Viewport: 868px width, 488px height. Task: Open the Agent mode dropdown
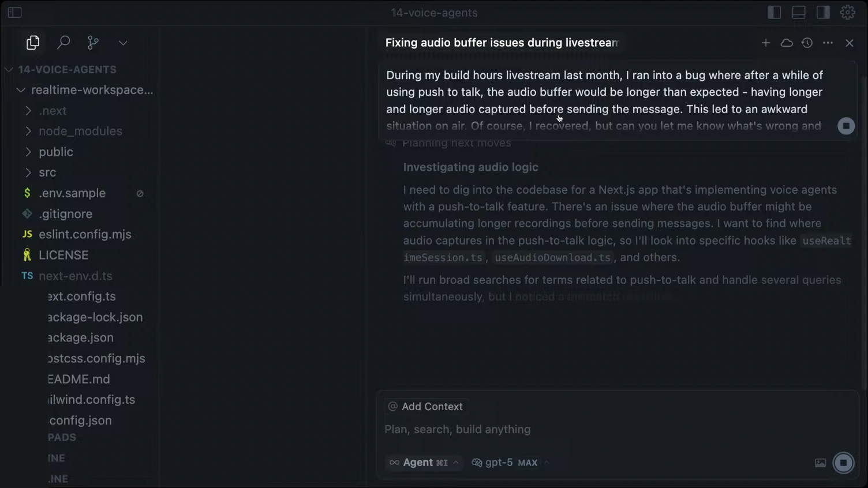[424, 463]
